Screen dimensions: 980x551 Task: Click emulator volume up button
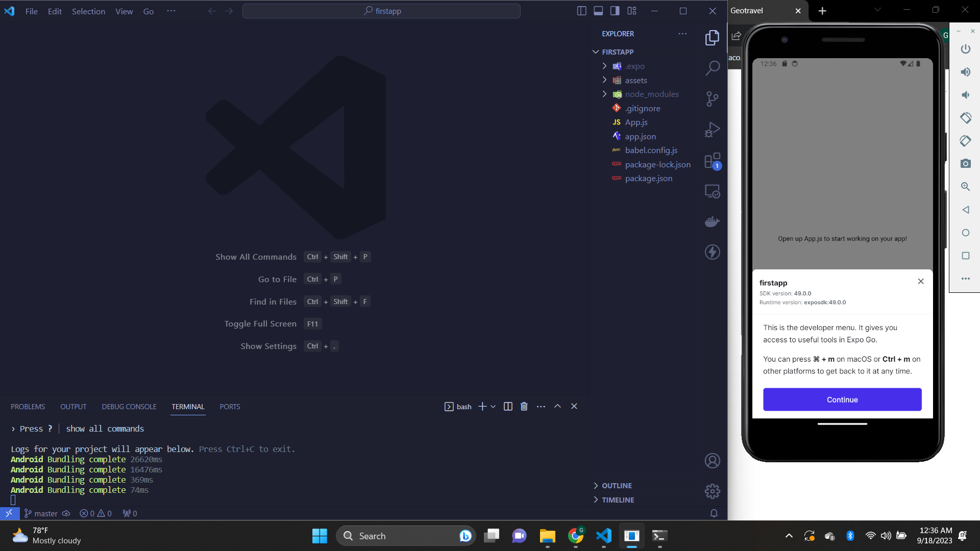965,72
